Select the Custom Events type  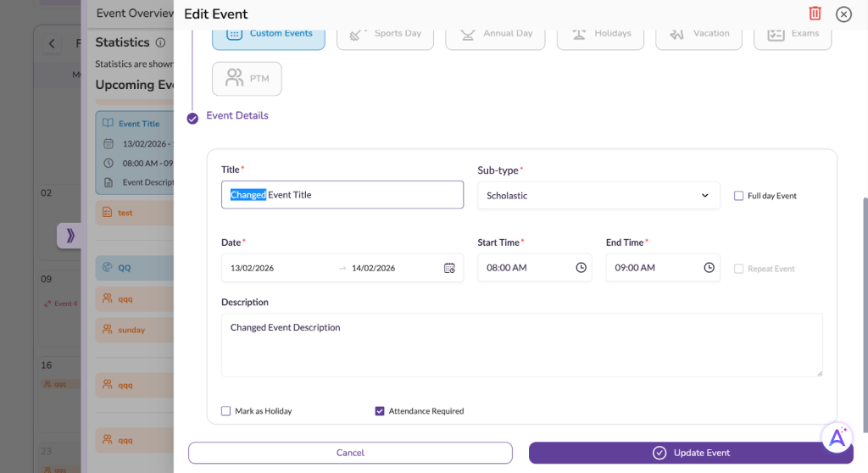pos(268,34)
